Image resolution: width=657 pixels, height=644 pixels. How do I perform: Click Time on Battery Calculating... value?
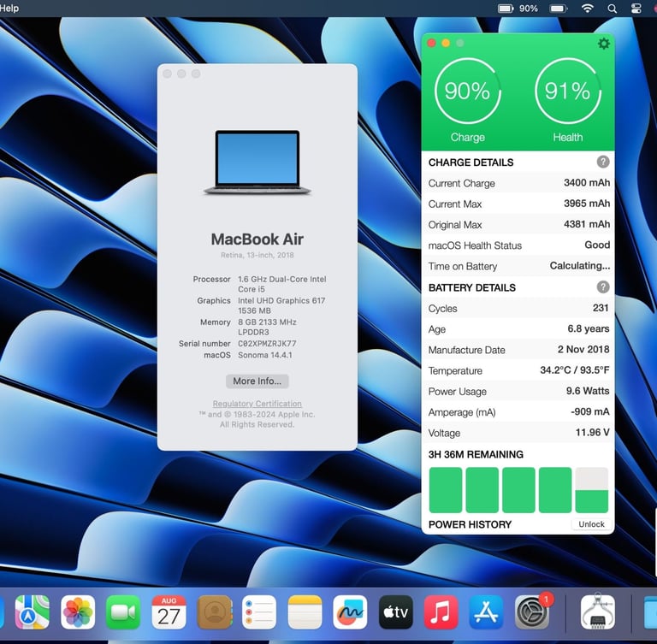580,266
